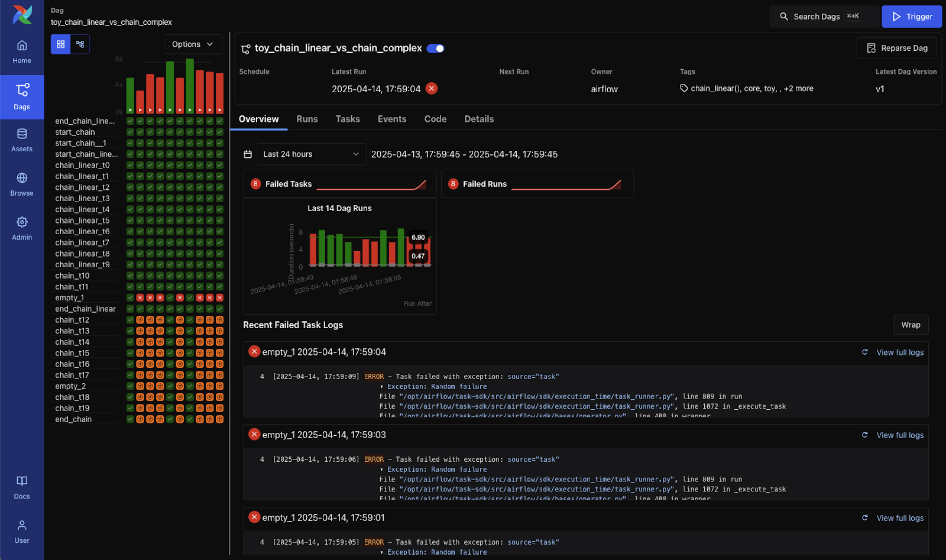Go to Browse in sidebar

(x=22, y=184)
